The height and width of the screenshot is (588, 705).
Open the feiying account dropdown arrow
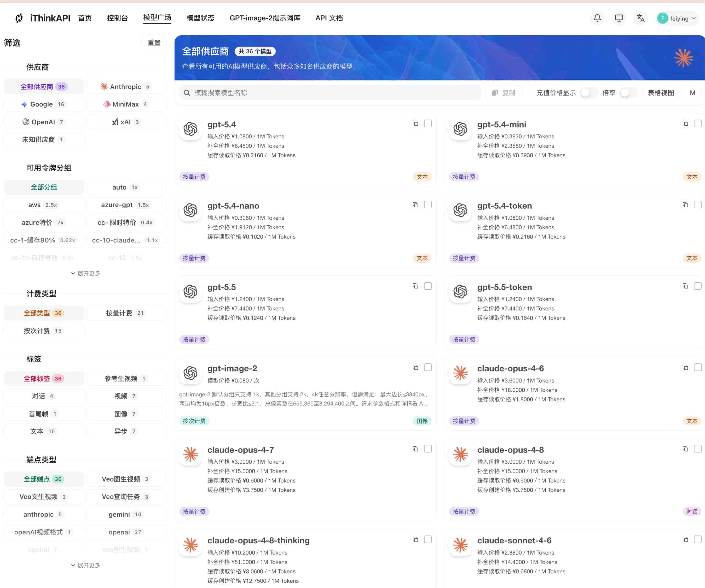[x=694, y=19]
